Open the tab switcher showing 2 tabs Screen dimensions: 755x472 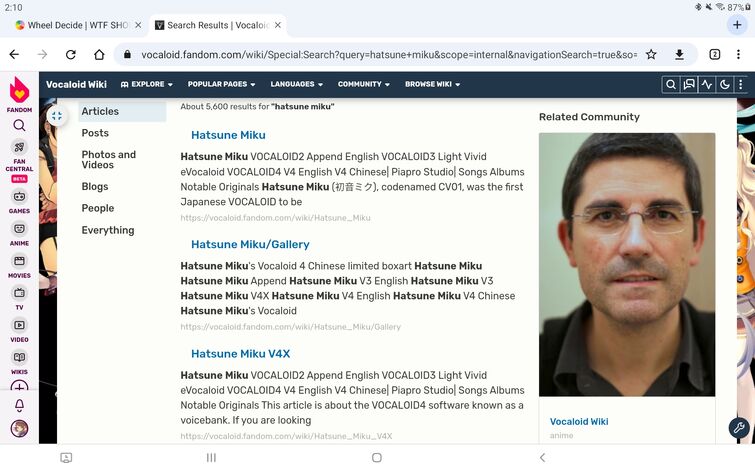(x=715, y=54)
